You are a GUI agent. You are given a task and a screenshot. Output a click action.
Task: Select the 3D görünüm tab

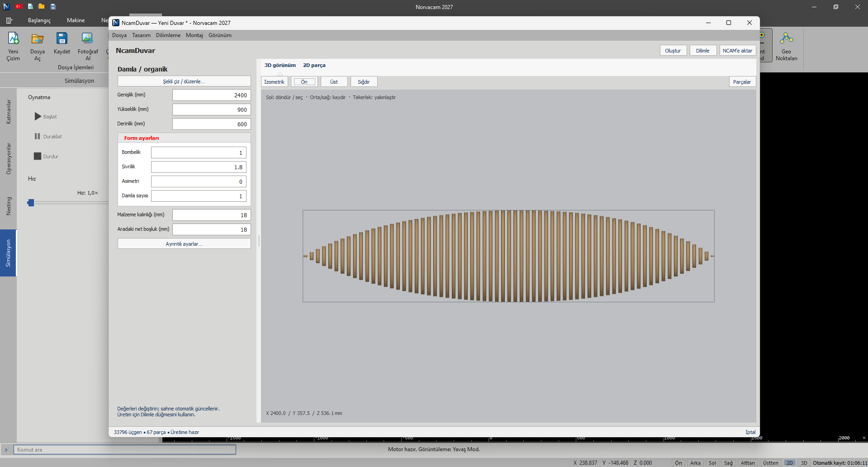(280, 65)
